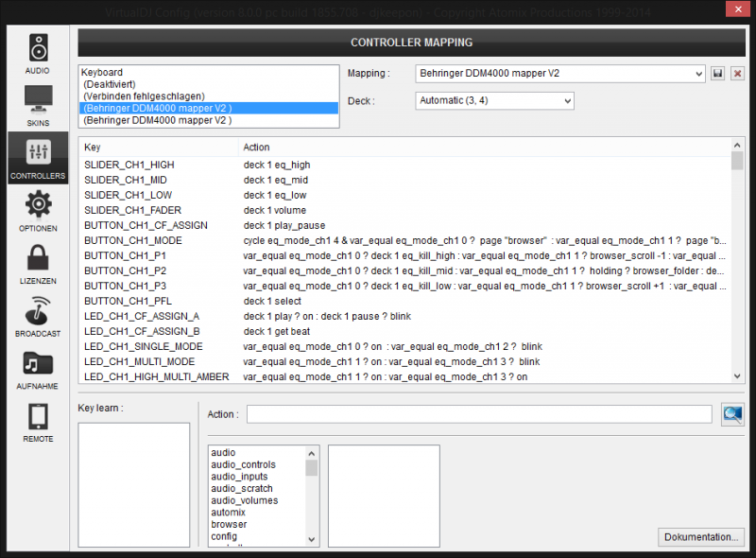Delete mapping with the red X icon

[x=737, y=74]
